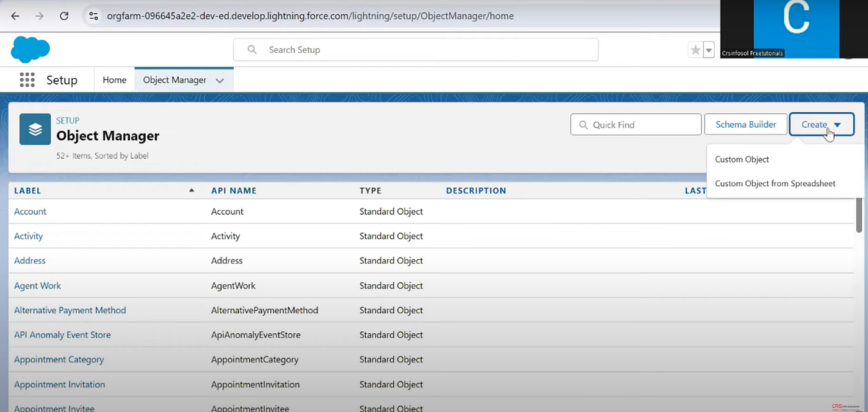Open site information icon in address bar
This screenshot has width=868, height=412.
click(94, 16)
